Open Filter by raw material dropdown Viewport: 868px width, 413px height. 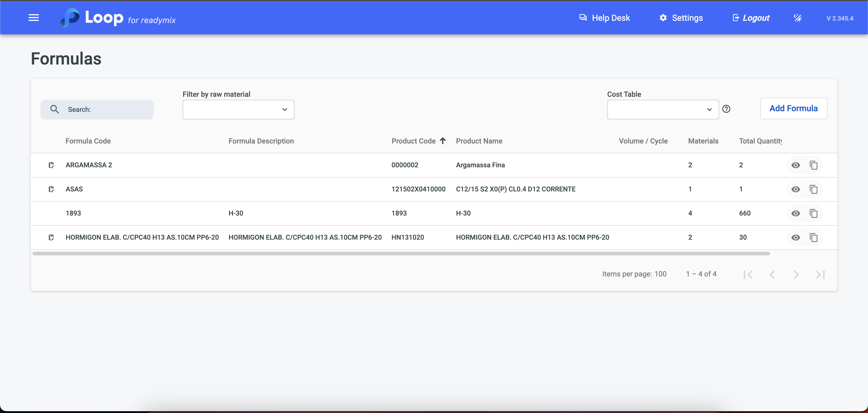238,109
